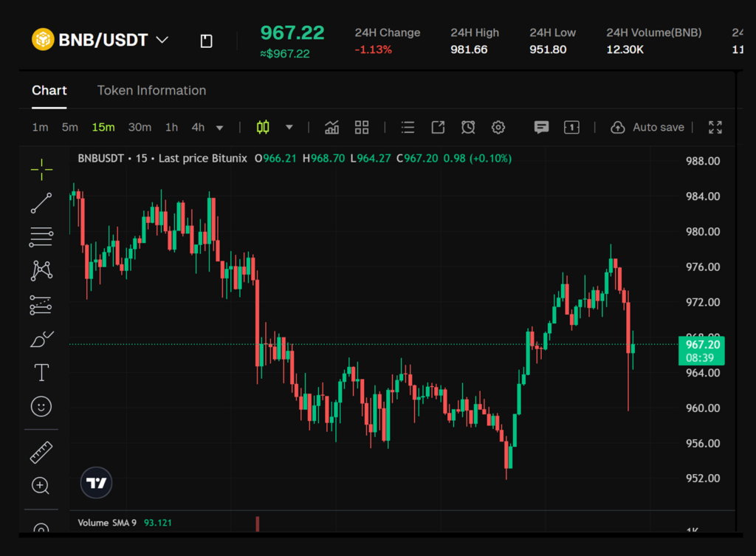The image size is (756, 556).
Task: Switch to the Token Information tab
Action: click(x=151, y=90)
